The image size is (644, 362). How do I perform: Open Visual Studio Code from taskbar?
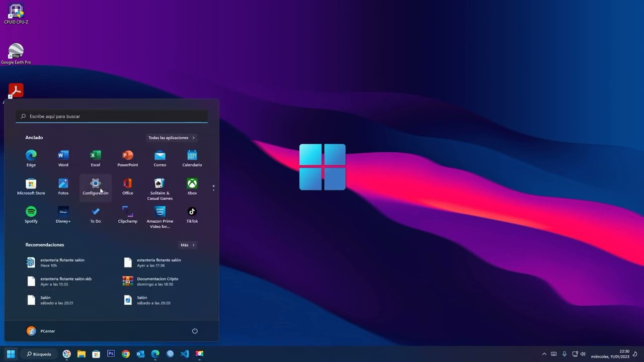[185, 354]
